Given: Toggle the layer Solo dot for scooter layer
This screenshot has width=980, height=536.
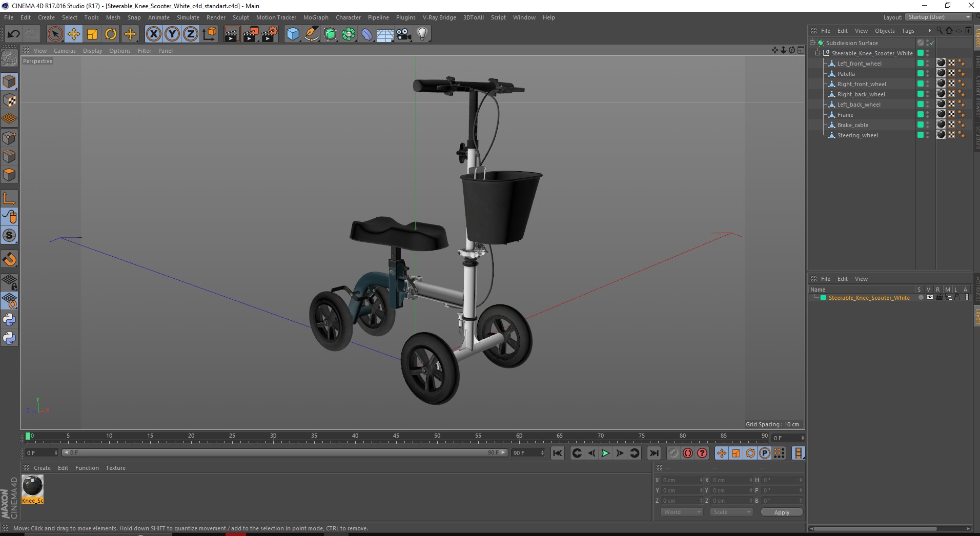Looking at the screenshot, I should click(921, 298).
